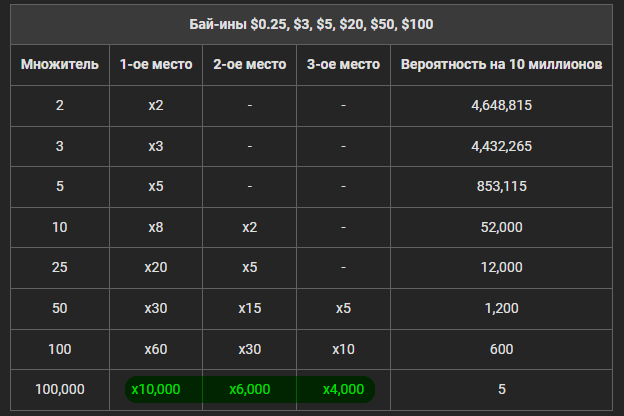Image resolution: width=624 pixels, height=416 pixels.
Task: Select the x60 first place prize
Action: [156, 349]
